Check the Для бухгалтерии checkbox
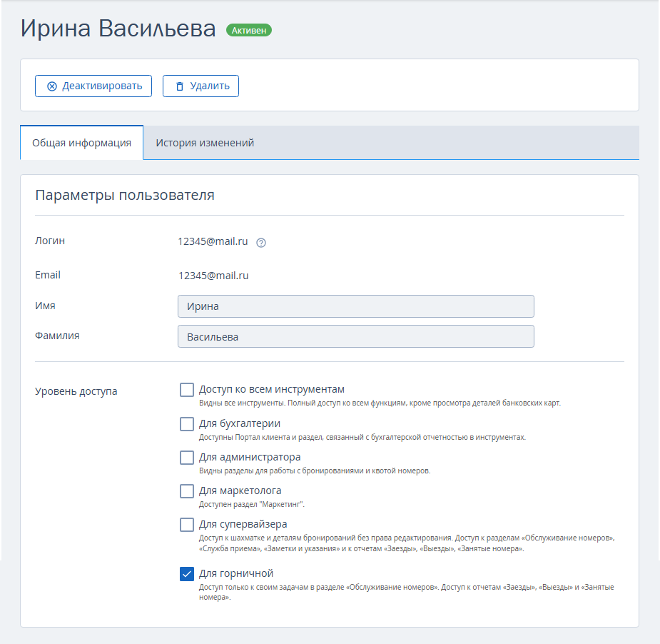 [x=187, y=423]
